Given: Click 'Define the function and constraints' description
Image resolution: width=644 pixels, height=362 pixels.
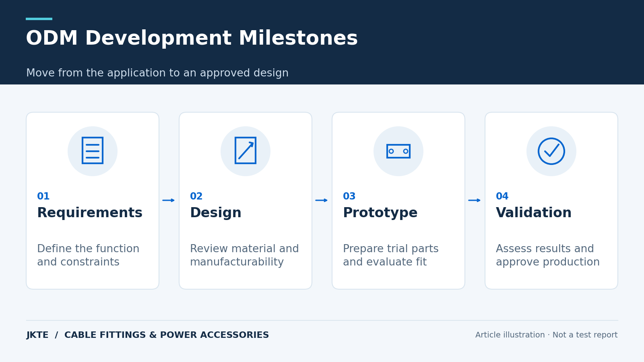Looking at the screenshot, I should 88,255.
